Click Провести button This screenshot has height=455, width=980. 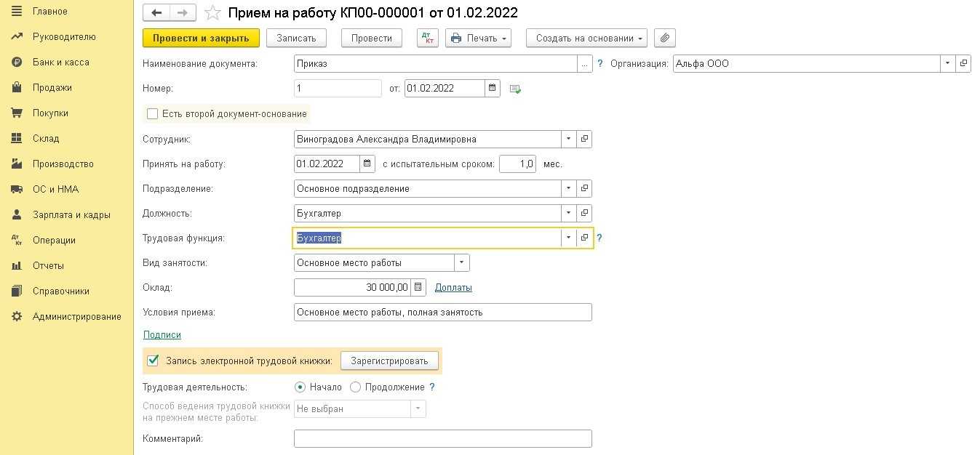(372, 38)
